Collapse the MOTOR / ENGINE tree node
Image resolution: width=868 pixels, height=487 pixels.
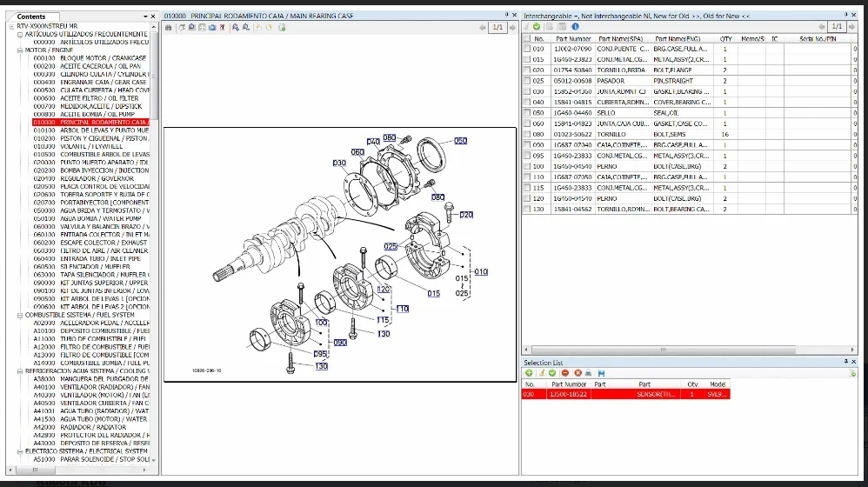21,50
